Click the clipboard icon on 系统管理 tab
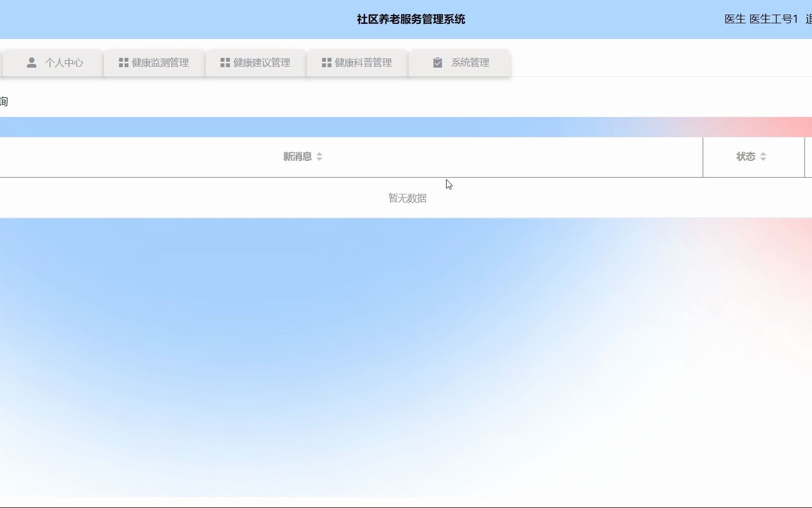Viewport: 812px width, 508px height. point(437,62)
